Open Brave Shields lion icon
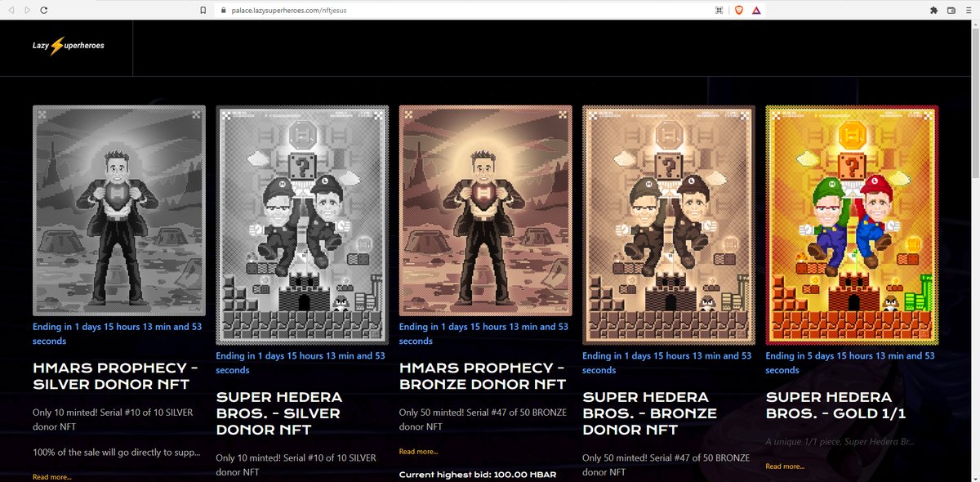Image resolution: width=980 pixels, height=482 pixels. 738,10
